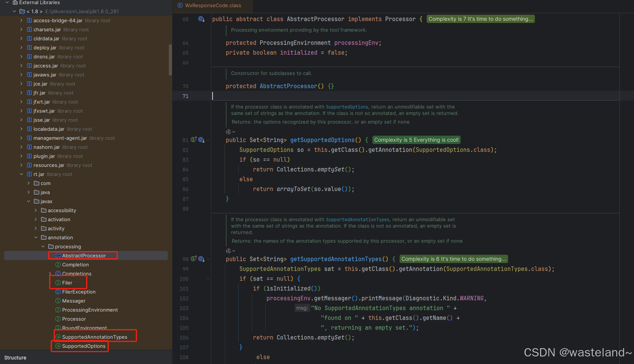Click the External Libraries icon in the tree

15,3
